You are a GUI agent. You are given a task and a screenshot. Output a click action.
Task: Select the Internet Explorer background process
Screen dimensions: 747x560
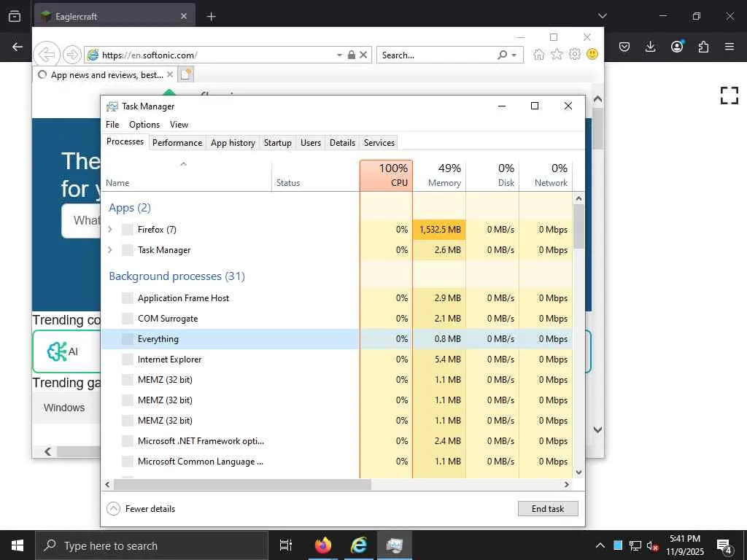pos(337,359)
